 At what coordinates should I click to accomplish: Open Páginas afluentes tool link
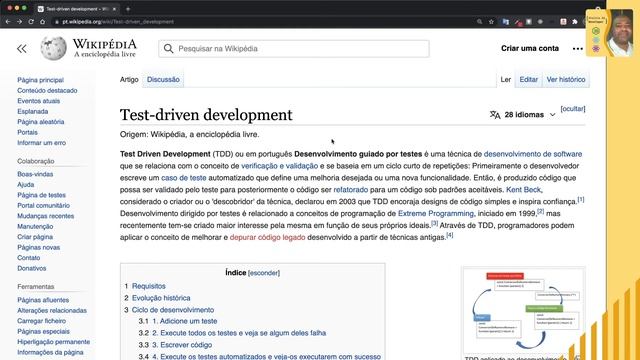tap(43, 300)
